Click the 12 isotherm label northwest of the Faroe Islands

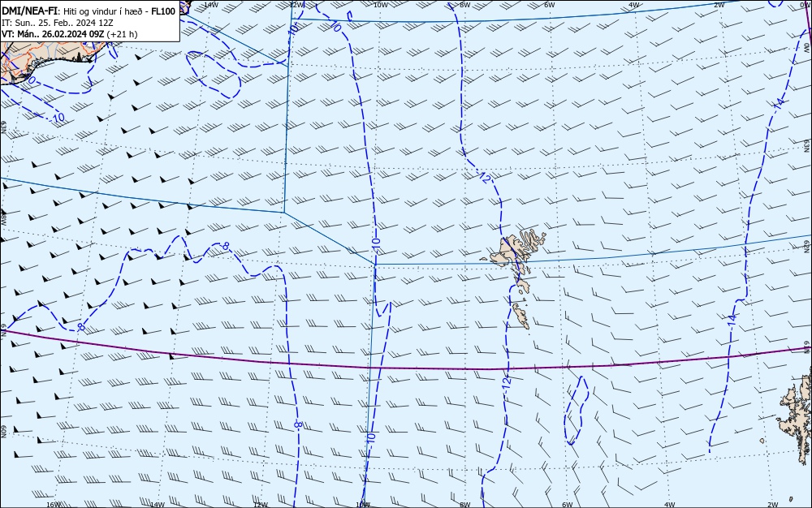[485, 178]
